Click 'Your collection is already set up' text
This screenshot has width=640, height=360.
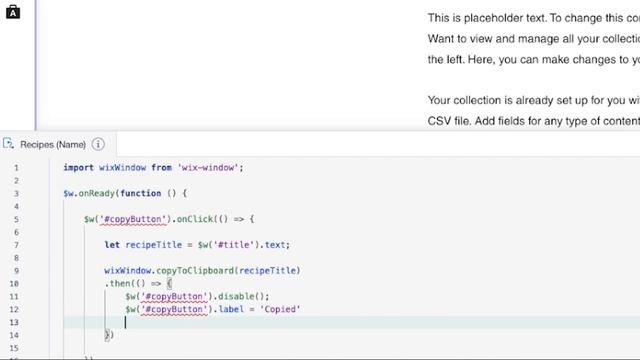(533, 100)
